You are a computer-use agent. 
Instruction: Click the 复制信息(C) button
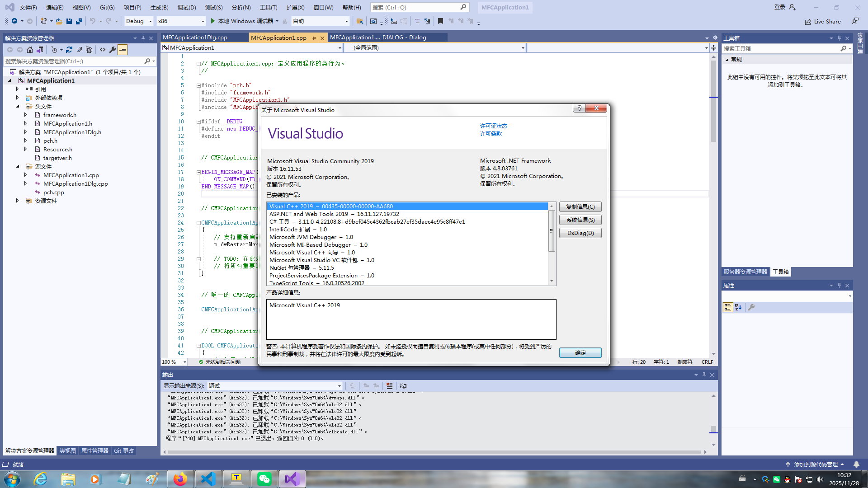coord(580,207)
